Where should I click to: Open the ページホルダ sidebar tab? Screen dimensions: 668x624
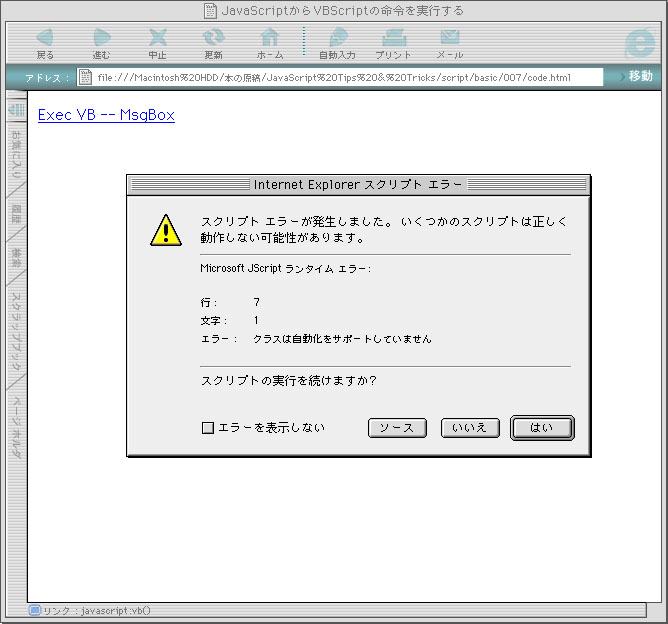point(16,427)
